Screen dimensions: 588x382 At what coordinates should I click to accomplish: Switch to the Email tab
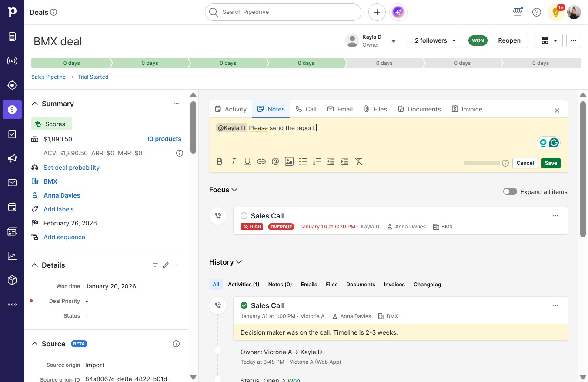point(340,109)
